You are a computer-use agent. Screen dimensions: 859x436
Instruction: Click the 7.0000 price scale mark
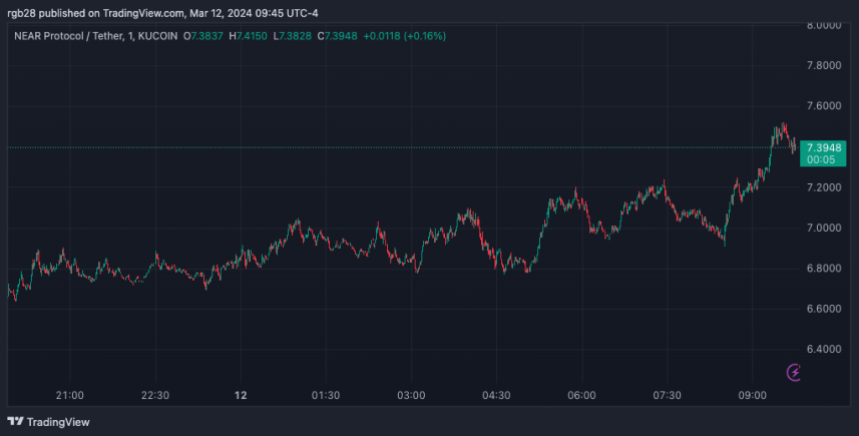tap(824, 228)
